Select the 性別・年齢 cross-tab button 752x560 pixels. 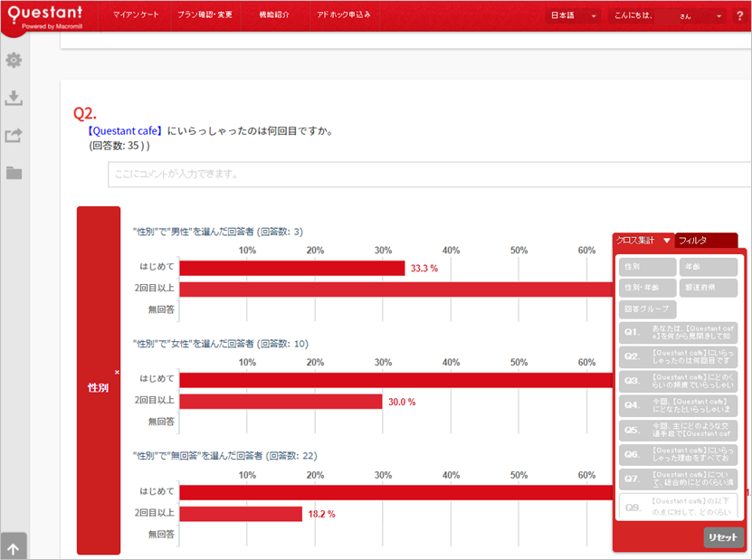647,288
